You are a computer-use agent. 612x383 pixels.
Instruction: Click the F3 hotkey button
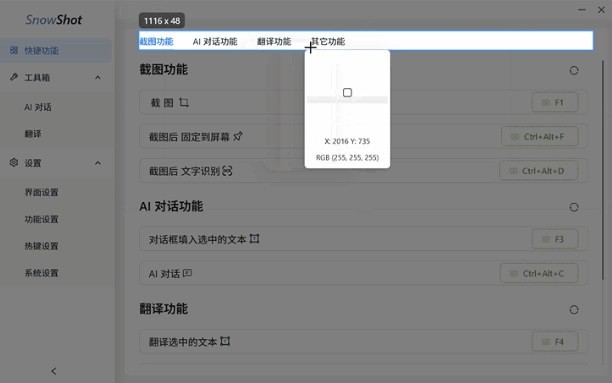click(555, 239)
